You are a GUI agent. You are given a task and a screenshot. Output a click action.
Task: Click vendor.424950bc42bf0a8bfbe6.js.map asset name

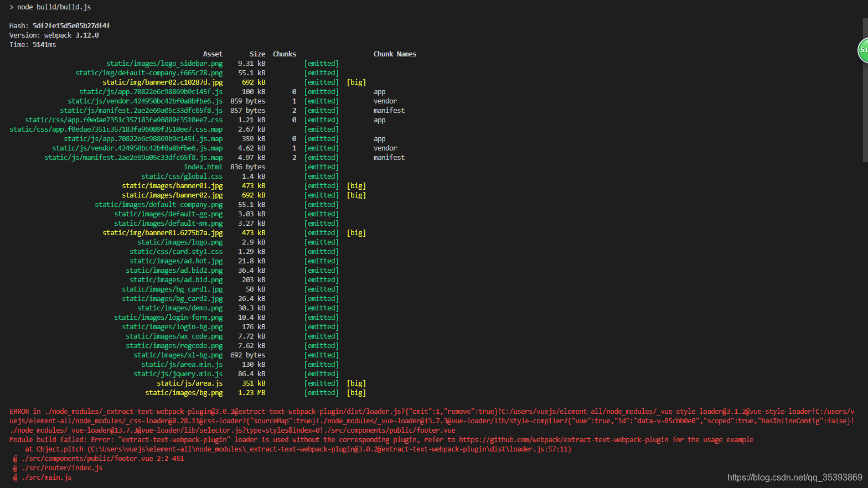pyautogui.click(x=137, y=148)
